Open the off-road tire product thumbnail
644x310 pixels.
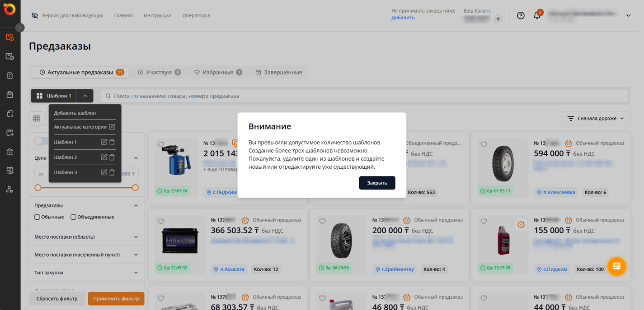click(x=341, y=240)
